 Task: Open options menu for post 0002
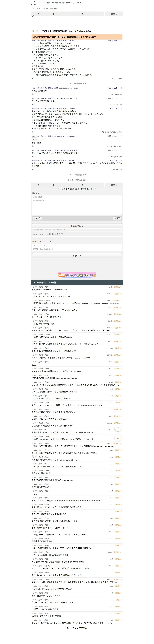click(121, 88)
